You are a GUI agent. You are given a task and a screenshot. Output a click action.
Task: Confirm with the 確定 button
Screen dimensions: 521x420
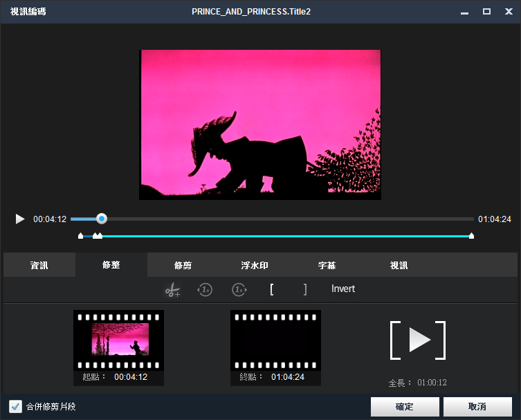[405, 407]
